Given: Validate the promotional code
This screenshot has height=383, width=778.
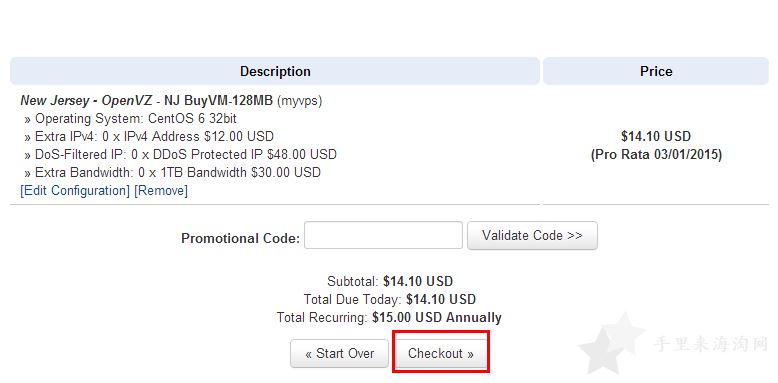Looking at the screenshot, I should [x=532, y=236].
